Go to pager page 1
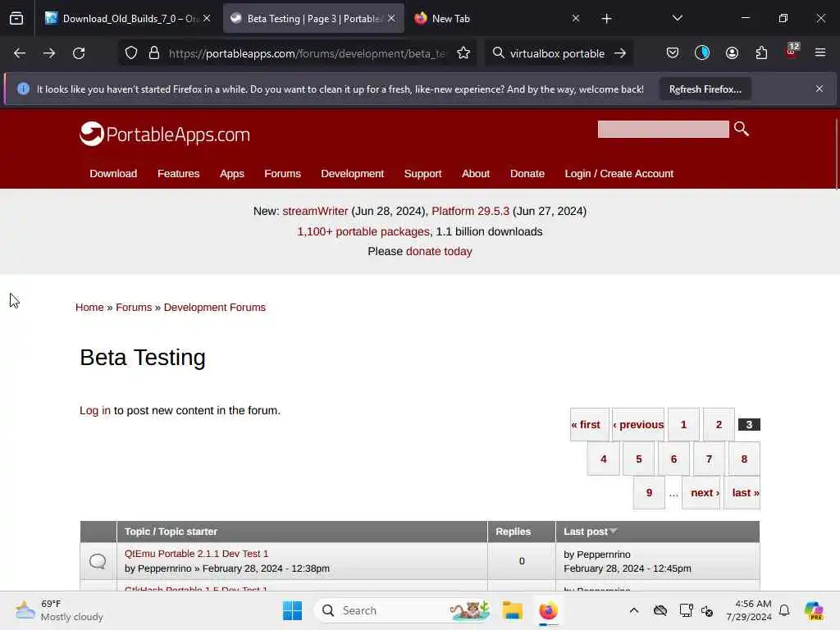 (683, 424)
